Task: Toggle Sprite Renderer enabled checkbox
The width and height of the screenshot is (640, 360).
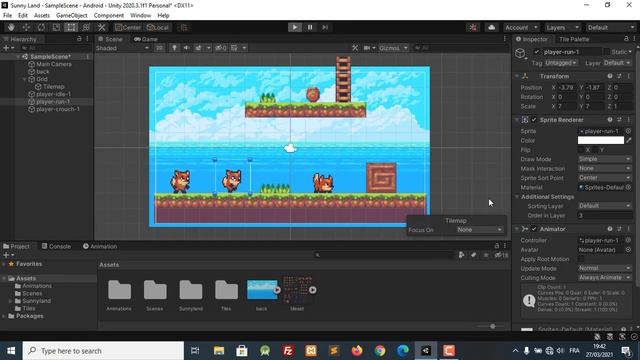Action: 534,120
